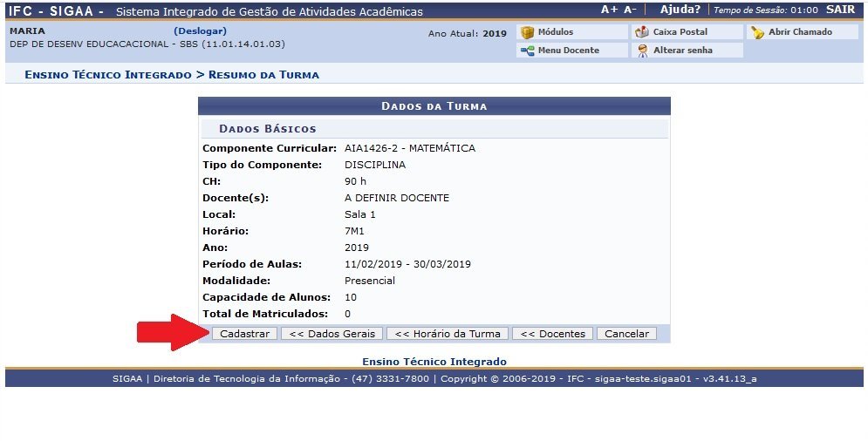Click the Módulos box icon
The image size is (868, 441).
(528, 32)
